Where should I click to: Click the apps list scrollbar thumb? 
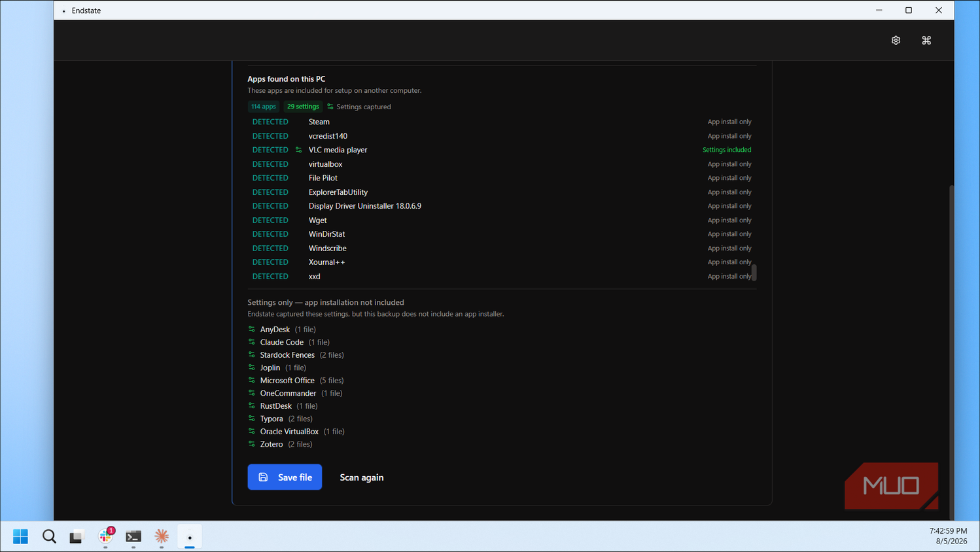(754, 272)
